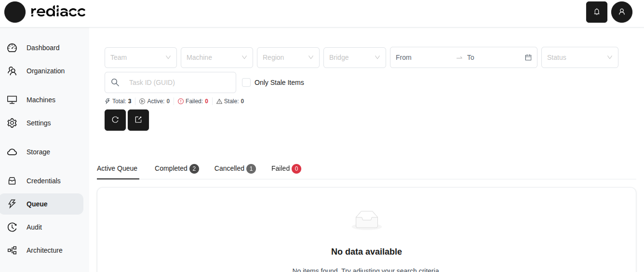Enable the Only Stale Items checkbox
This screenshot has width=644, height=272.
[x=246, y=82]
